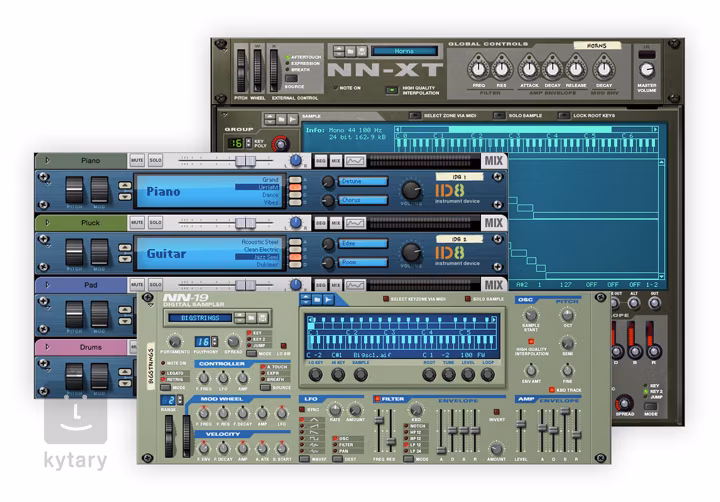Click the NN-19 LFO Rate knob
This screenshot has width=720, height=502.
pyautogui.click(x=336, y=409)
